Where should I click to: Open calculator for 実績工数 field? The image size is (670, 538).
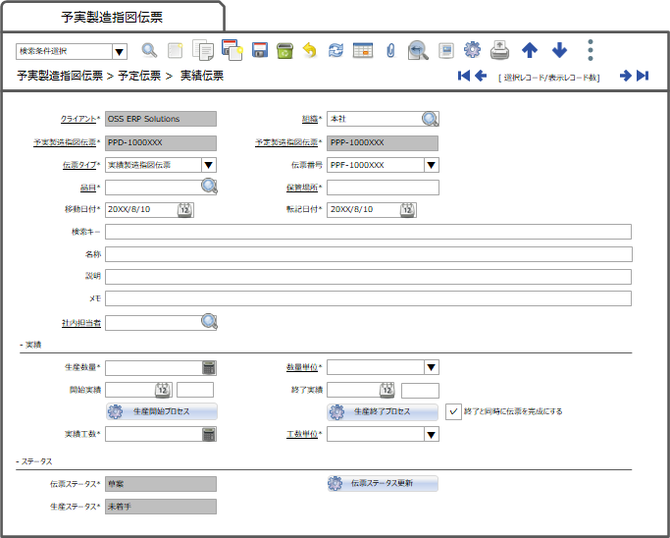pos(209,435)
